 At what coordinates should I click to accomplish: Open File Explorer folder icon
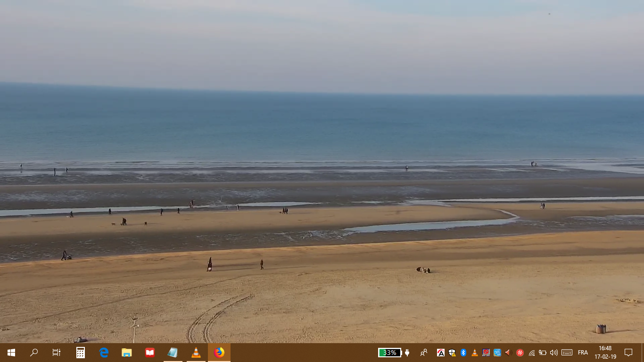(127, 353)
